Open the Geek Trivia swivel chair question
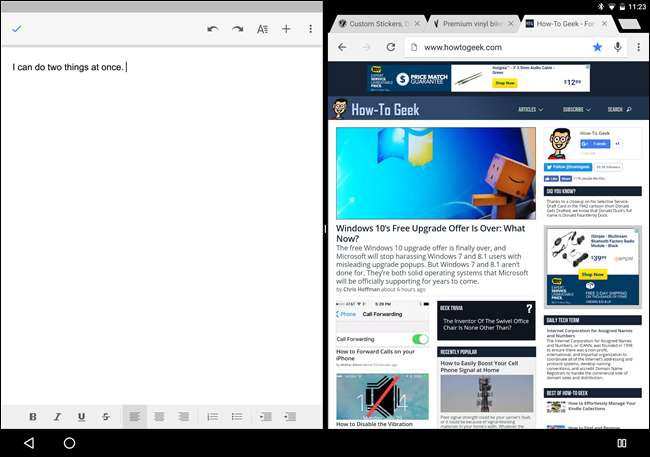Viewport: 650px width, 457px height. (486, 324)
